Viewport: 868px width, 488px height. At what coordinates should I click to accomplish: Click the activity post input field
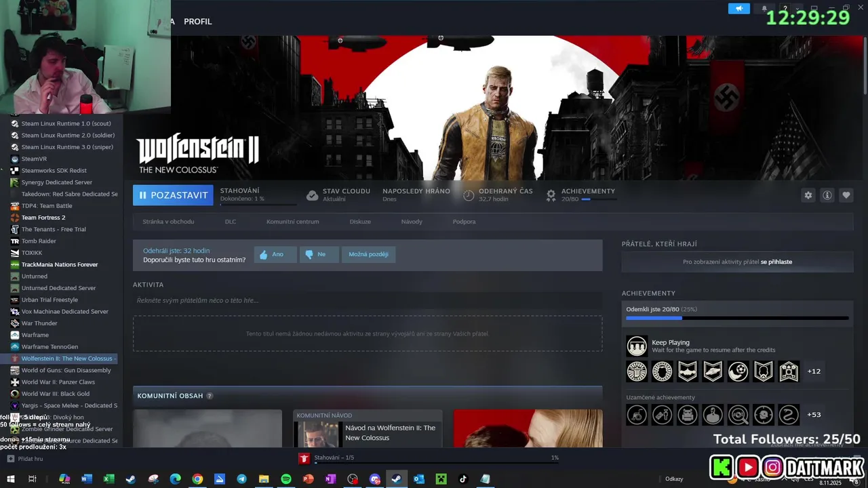click(x=368, y=300)
